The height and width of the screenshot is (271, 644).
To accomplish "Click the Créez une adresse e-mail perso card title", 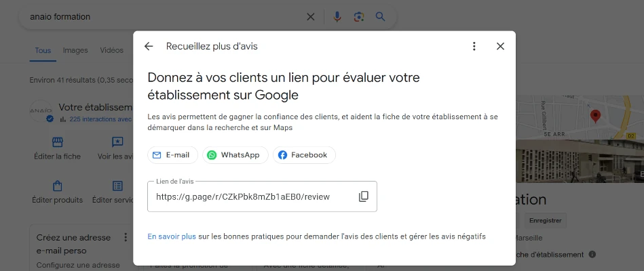I will (73, 244).
